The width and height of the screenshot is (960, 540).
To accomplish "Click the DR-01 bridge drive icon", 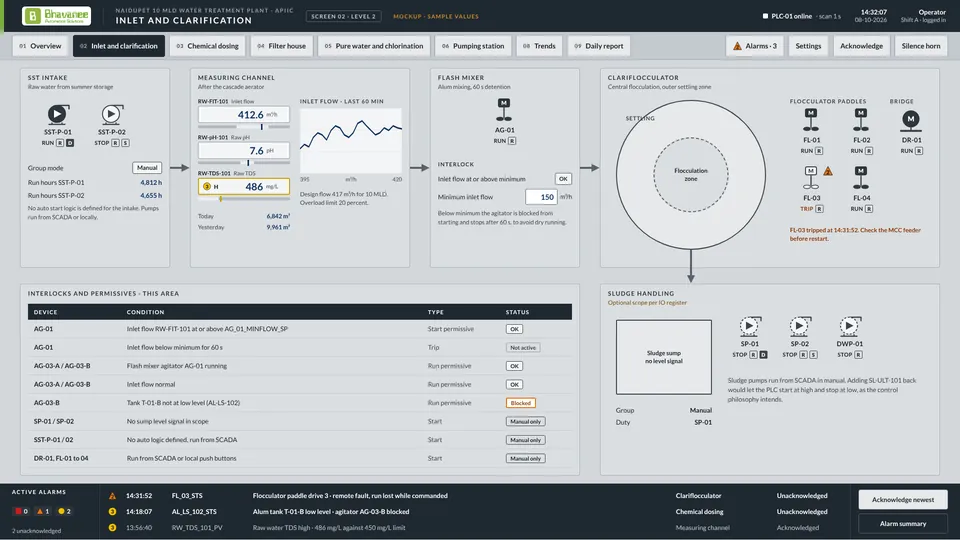I will [x=910, y=120].
